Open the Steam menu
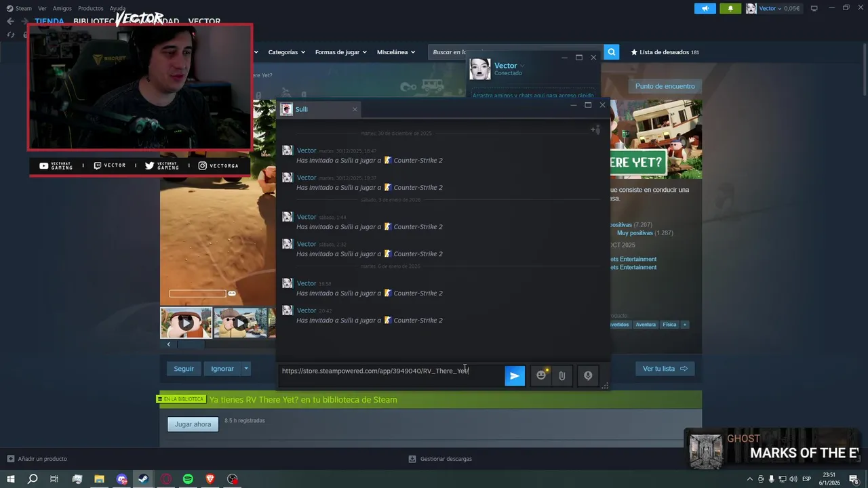Screen dimensions: 868x488 pyautogui.click(x=23, y=8)
